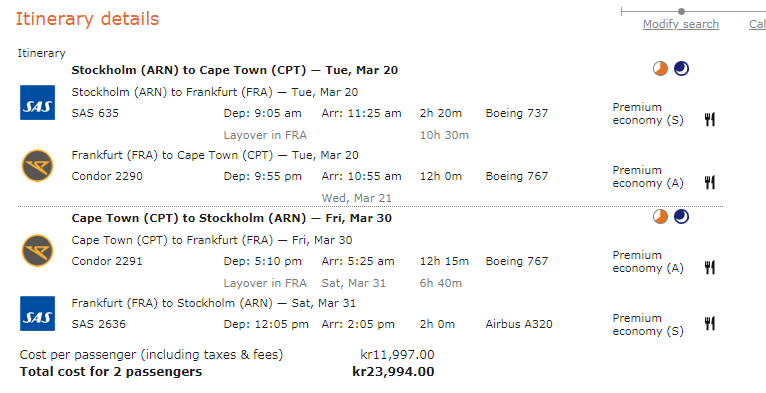Click the orange daytime icon on return trip
The width and height of the screenshot is (766, 393).
click(x=660, y=217)
